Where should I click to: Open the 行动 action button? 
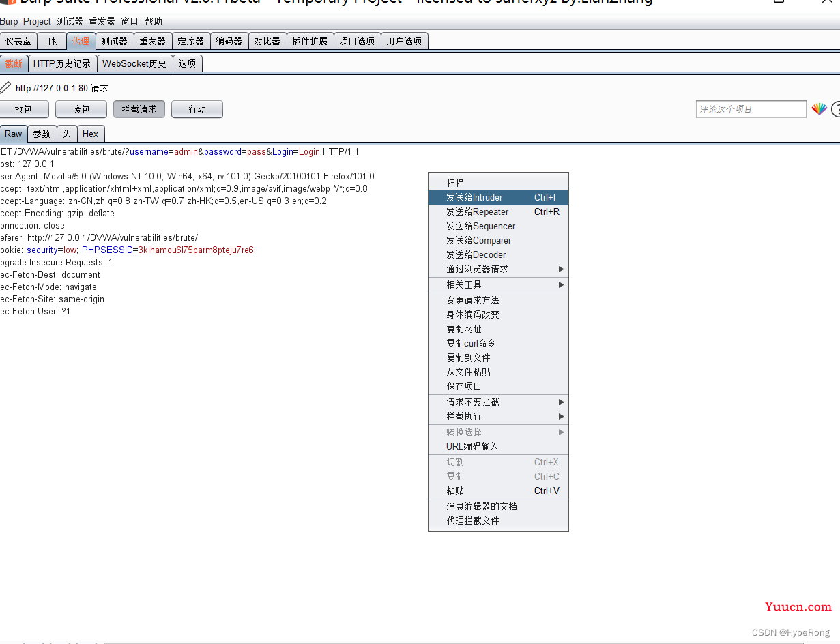click(x=197, y=109)
